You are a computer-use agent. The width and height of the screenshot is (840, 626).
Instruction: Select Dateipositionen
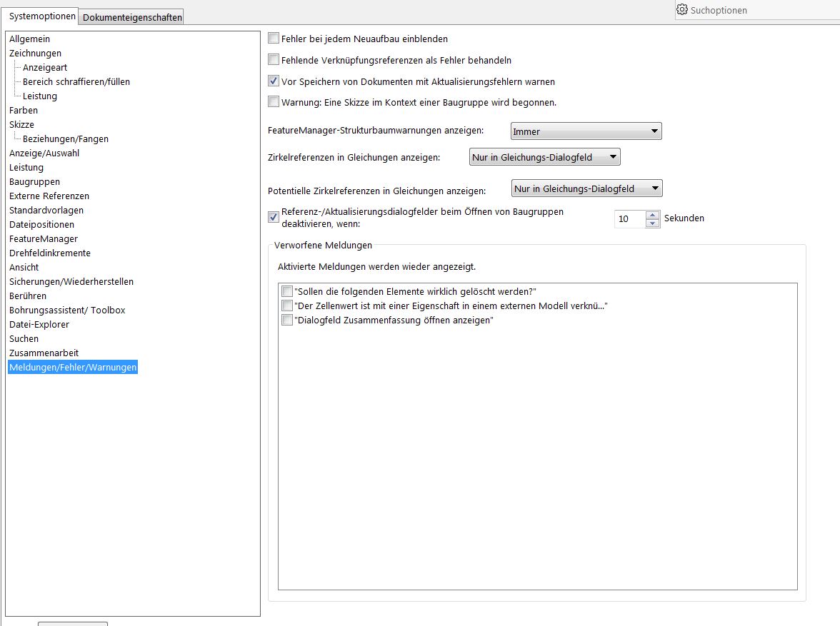(41, 224)
